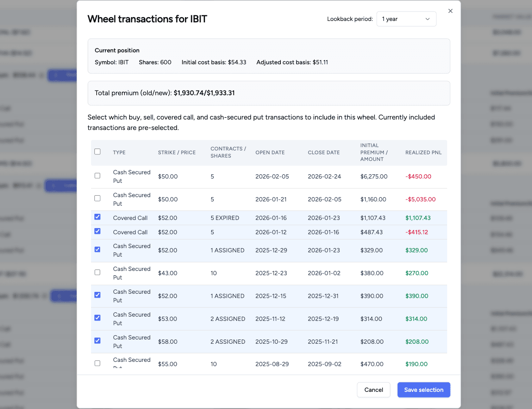This screenshot has width=532, height=409.
Task: Expand the 1 year lookback chevron
Action: coord(428,19)
